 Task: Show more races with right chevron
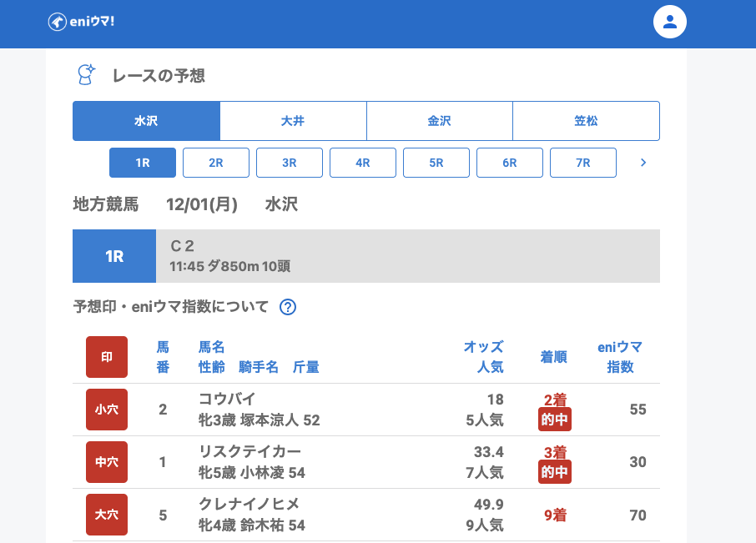coord(643,163)
